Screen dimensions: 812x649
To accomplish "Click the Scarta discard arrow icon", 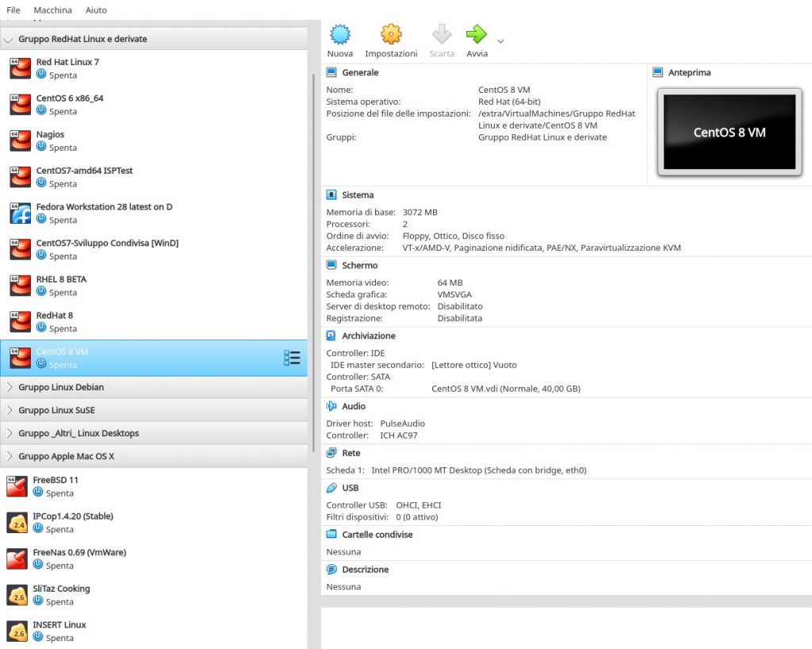I will (442, 35).
